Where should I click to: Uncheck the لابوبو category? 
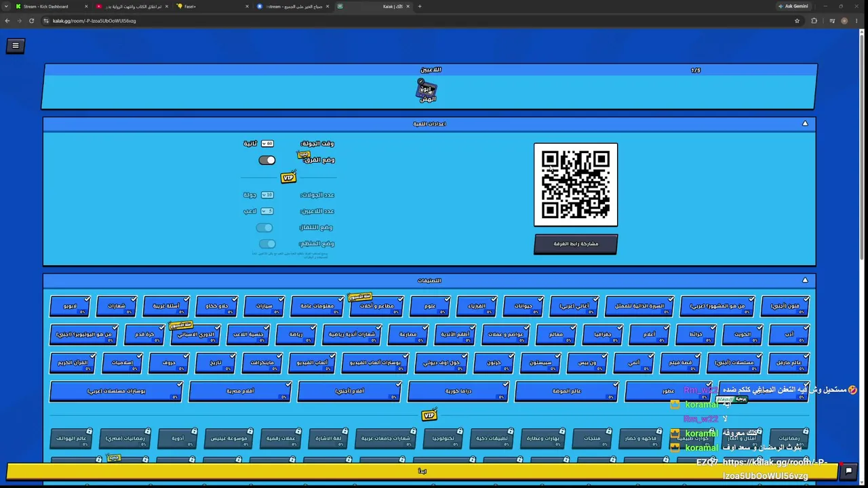pos(71,306)
